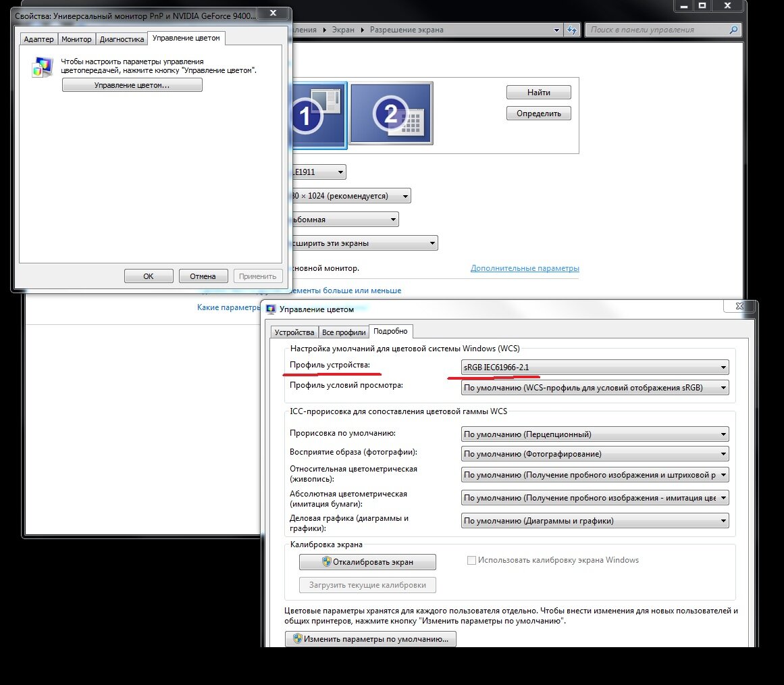This screenshot has width=784, height=685.
Task: Click the link about making elements bigger or smaller
Action: 346,290
